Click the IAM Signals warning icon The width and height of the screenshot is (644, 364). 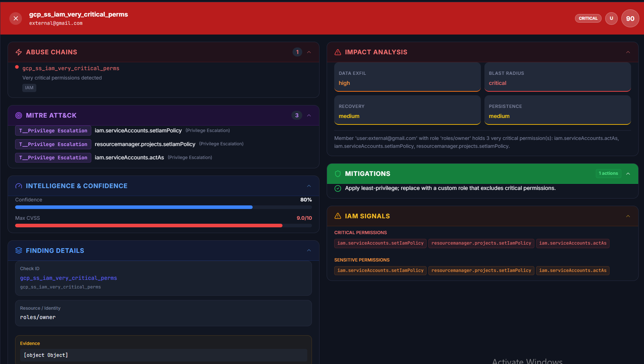(x=338, y=216)
